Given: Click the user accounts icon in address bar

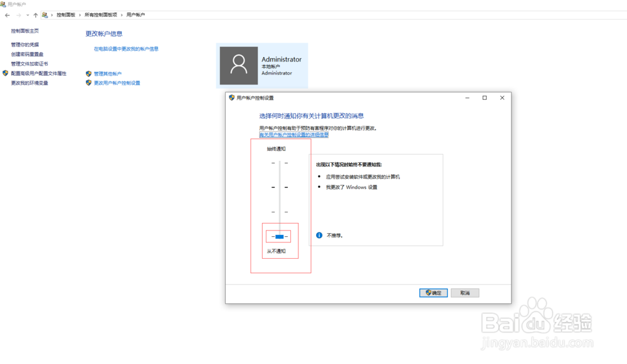Looking at the screenshot, I should click(x=45, y=15).
